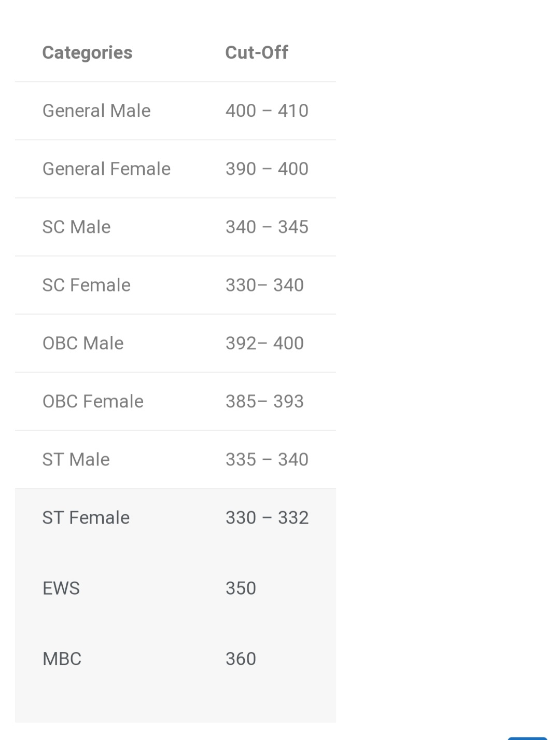
Task: Select the OBC Female category cell
Action: pos(93,401)
